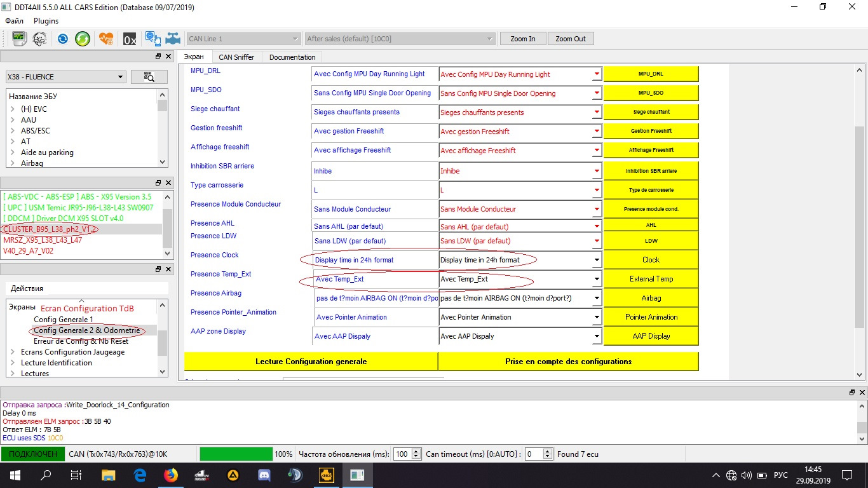The image size is (868, 488).
Task: Open the Presence Temp_Ext value dropdown
Action: (x=597, y=279)
